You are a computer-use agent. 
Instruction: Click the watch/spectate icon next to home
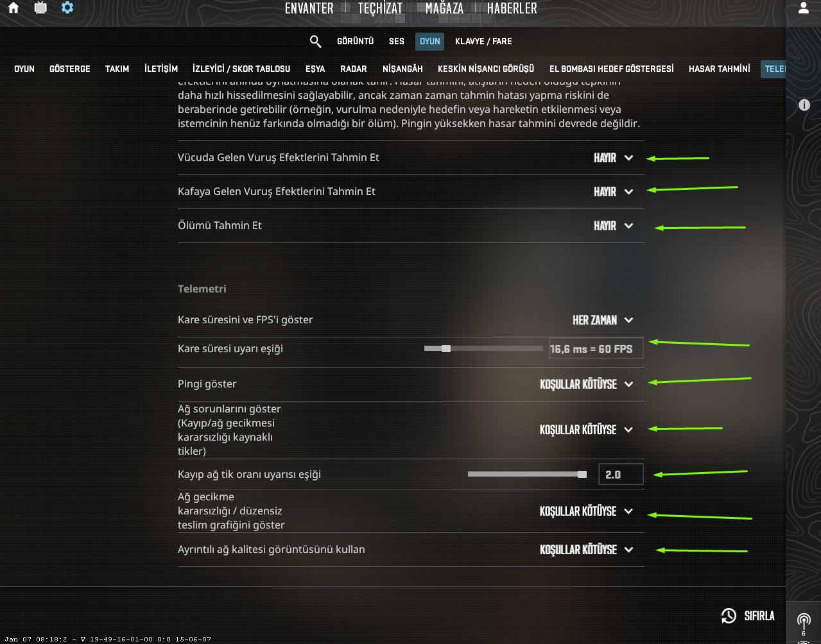40,8
